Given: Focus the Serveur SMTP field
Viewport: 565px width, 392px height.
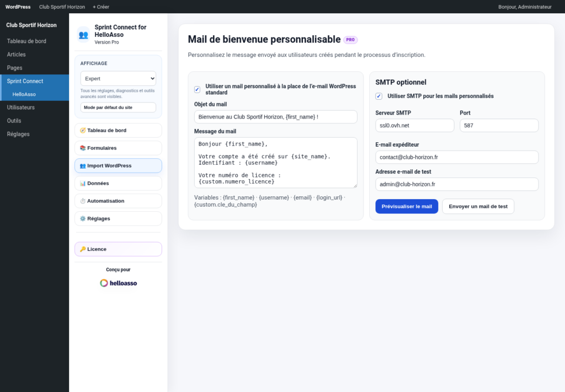Looking at the screenshot, I should pos(415,125).
